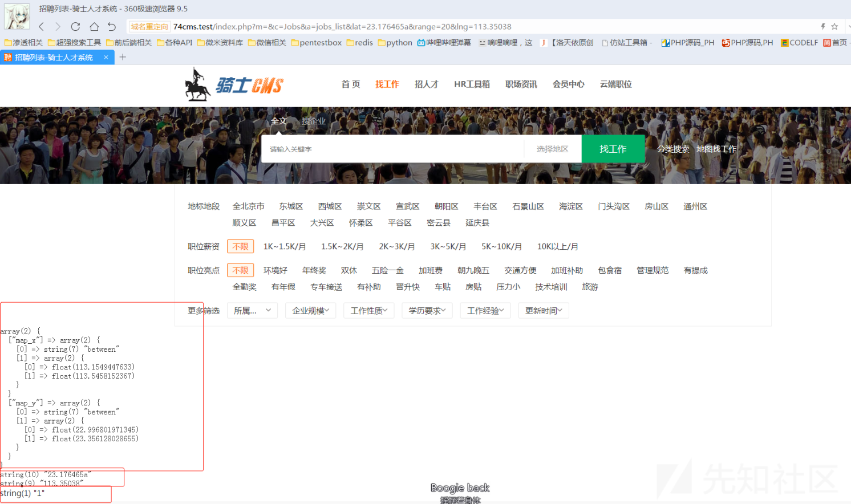Image resolution: width=851 pixels, height=504 pixels.
Task: Click the browser back arrow
Action: [42, 26]
